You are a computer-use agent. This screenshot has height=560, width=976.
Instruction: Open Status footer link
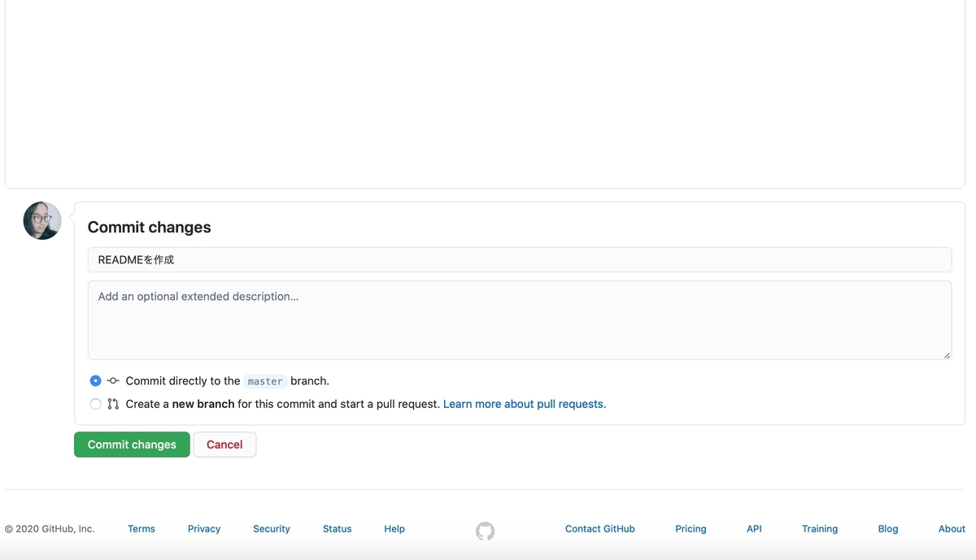[x=338, y=528]
